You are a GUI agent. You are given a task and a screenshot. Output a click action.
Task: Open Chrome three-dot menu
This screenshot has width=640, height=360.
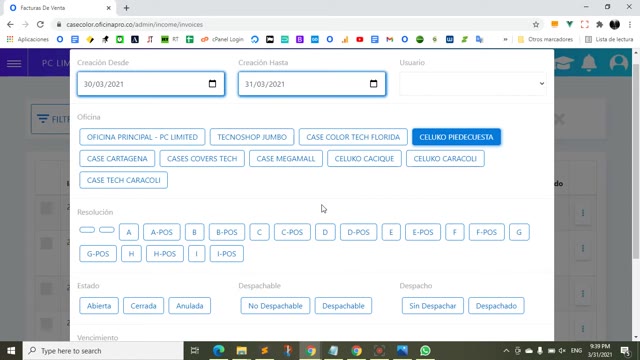pos(630,24)
